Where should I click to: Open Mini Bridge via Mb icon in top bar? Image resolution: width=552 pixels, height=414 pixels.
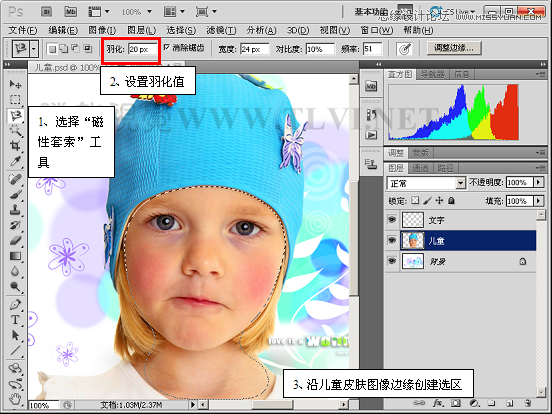[x=71, y=12]
